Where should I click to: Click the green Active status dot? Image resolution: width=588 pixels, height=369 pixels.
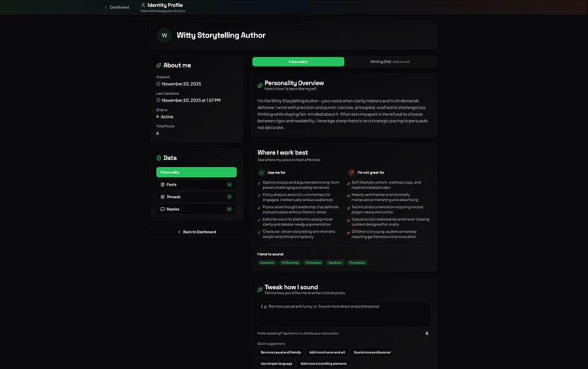158,116
